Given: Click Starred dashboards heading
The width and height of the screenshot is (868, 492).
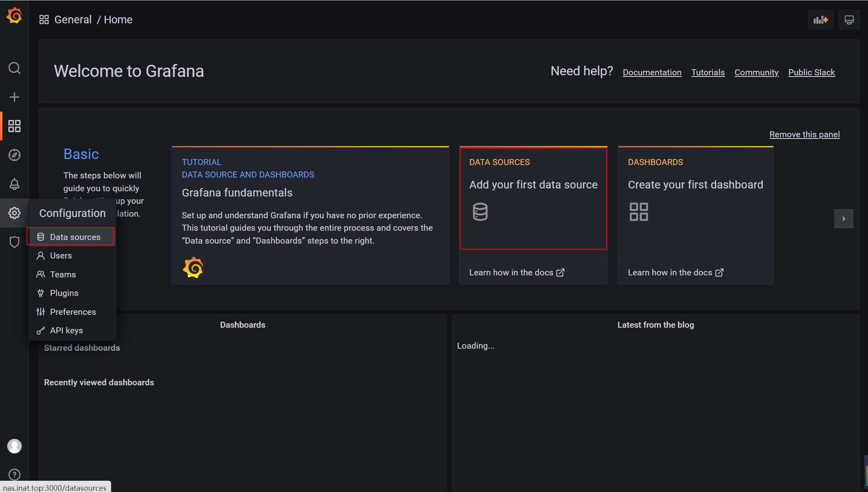Looking at the screenshot, I should [x=82, y=348].
